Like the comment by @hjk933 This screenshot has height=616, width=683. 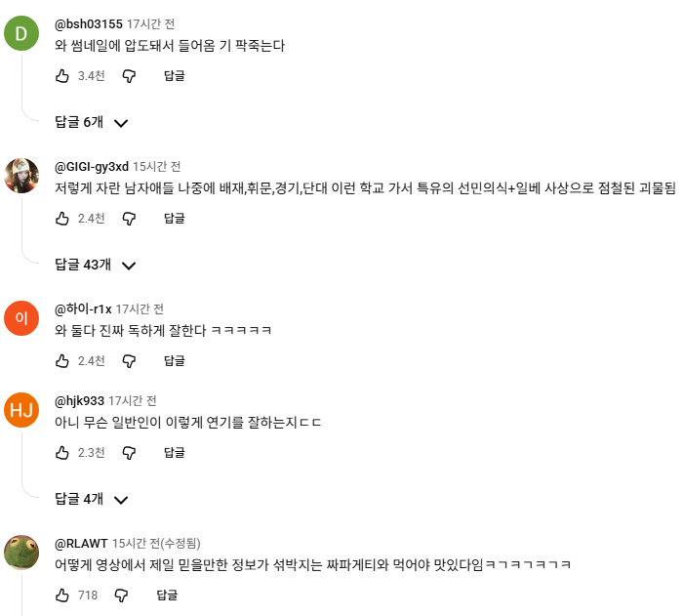(62, 453)
